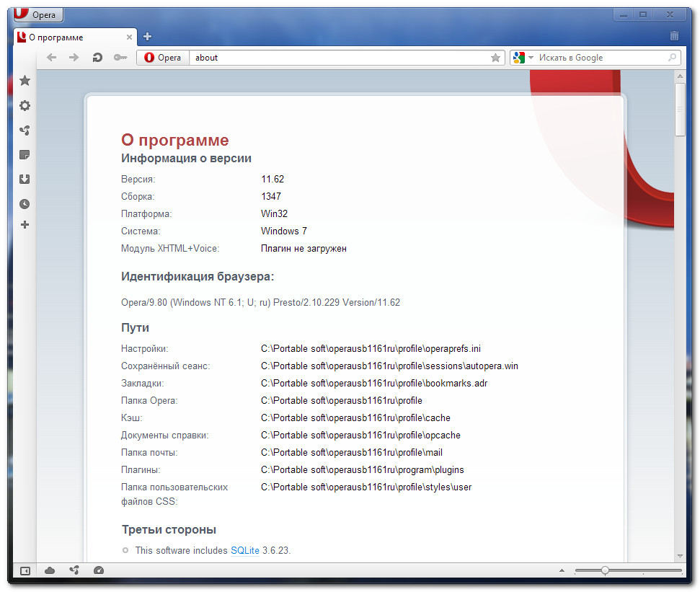
Task: Click the Google search engine icon
Action: point(519,58)
